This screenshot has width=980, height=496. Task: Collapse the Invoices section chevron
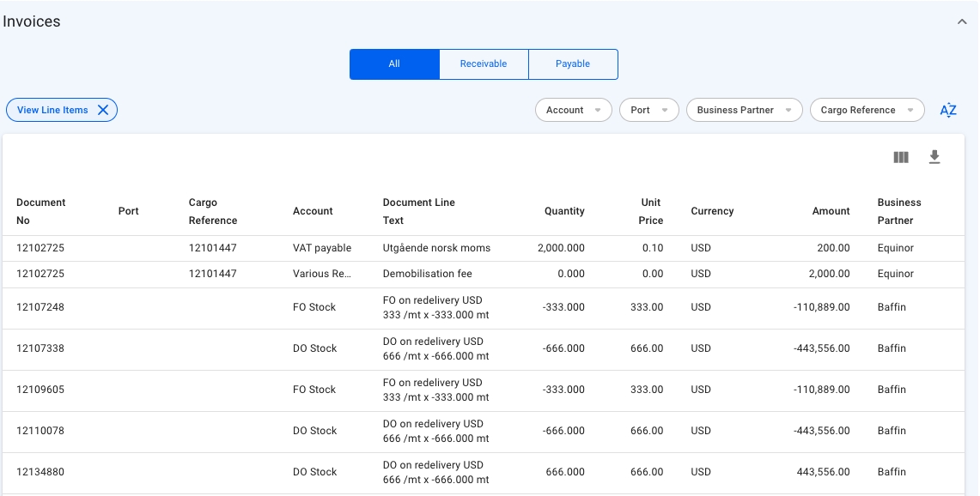pyautogui.click(x=962, y=22)
